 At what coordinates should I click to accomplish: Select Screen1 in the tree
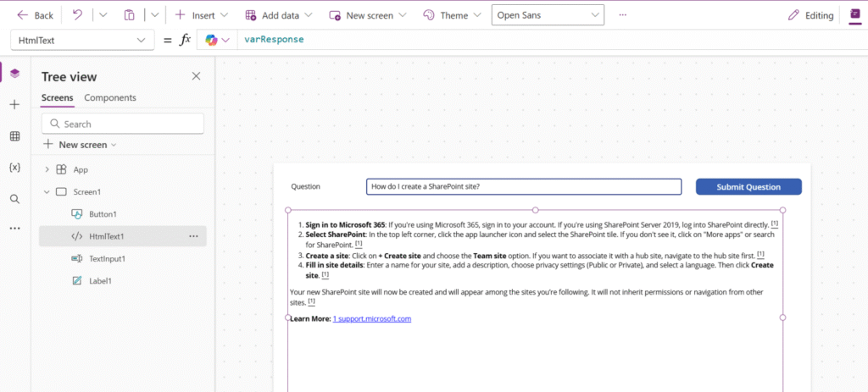tap(87, 192)
